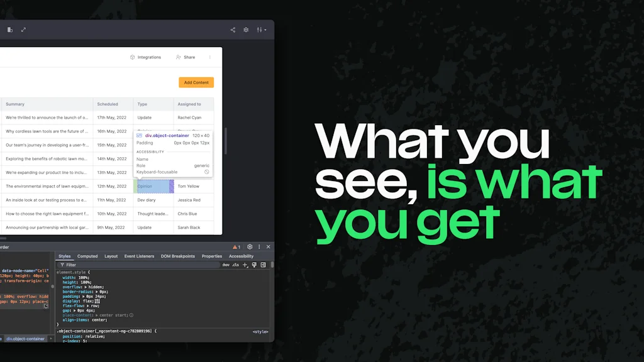The width and height of the screenshot is (644, 362).
Task: Toggle the .cls class editor button
Action: (x=236, y=265)
